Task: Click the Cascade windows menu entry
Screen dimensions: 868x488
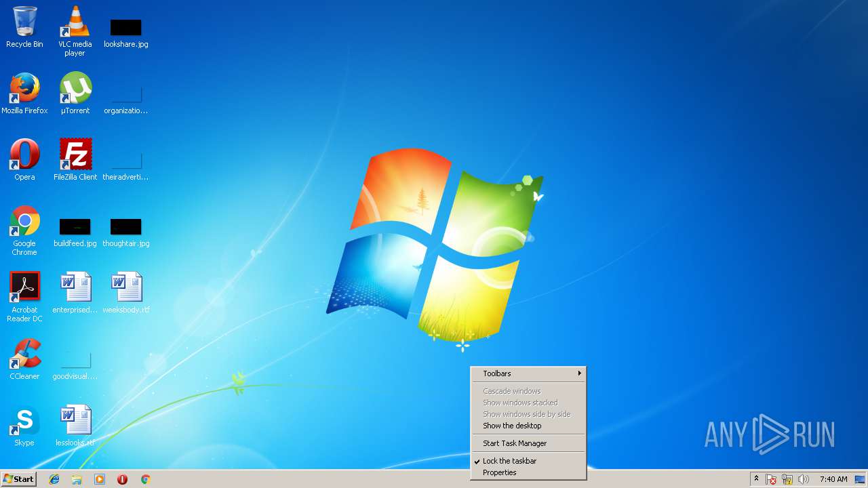Action: pyautogui.click(x=528, y=391)
